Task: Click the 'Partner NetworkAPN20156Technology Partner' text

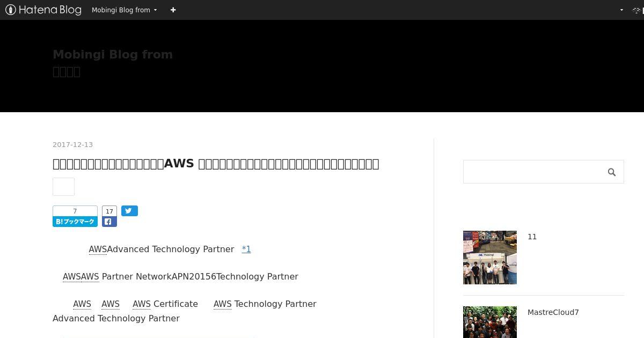Action: click(x=200, y=276)
